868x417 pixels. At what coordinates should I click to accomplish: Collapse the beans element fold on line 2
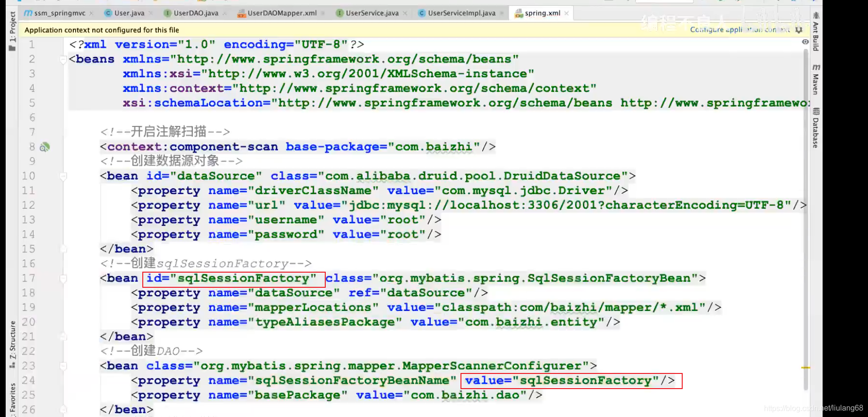click(63, 60)
